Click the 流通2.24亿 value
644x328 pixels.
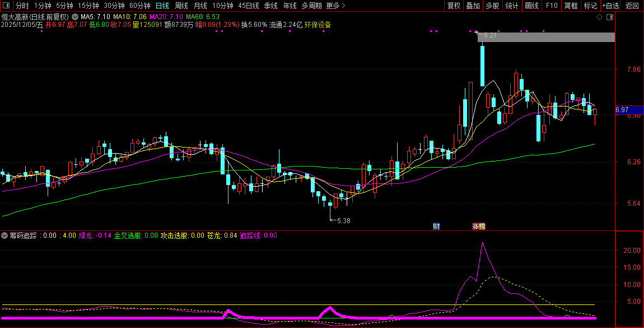pyautogui.click(x=286, y=25)
